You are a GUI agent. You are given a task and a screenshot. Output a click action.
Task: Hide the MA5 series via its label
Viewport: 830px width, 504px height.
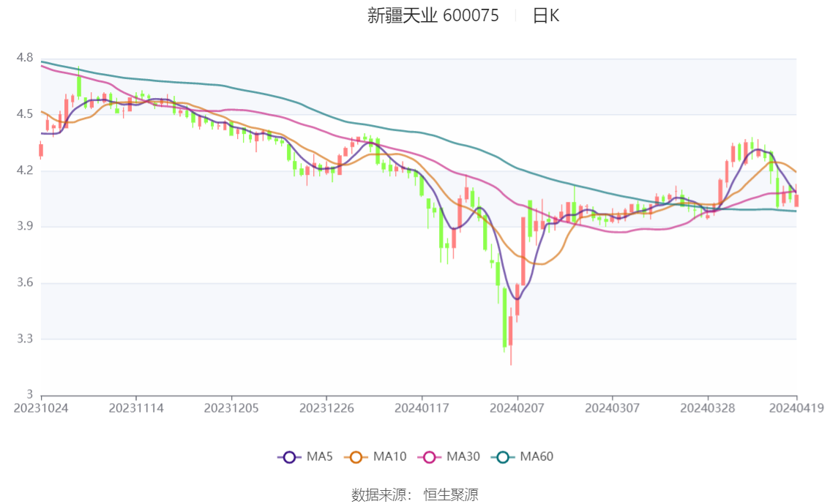319,456
